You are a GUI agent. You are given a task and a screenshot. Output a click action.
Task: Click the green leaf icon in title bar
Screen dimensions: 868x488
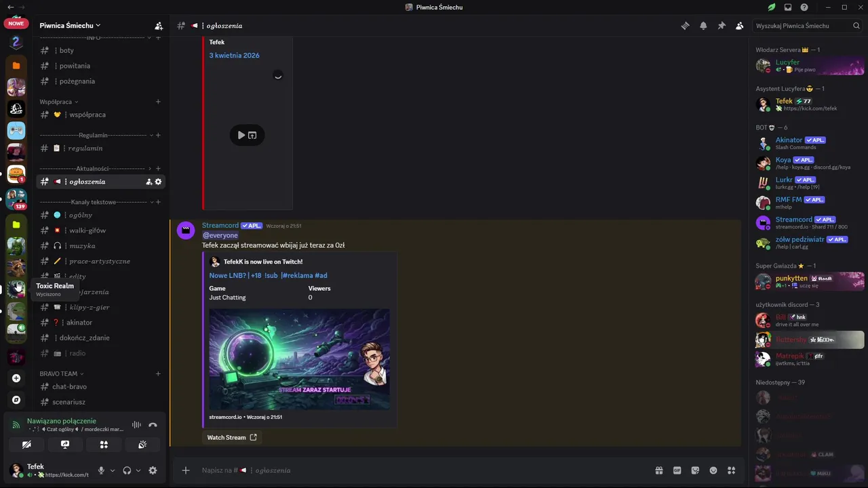[x=772, y=7]
